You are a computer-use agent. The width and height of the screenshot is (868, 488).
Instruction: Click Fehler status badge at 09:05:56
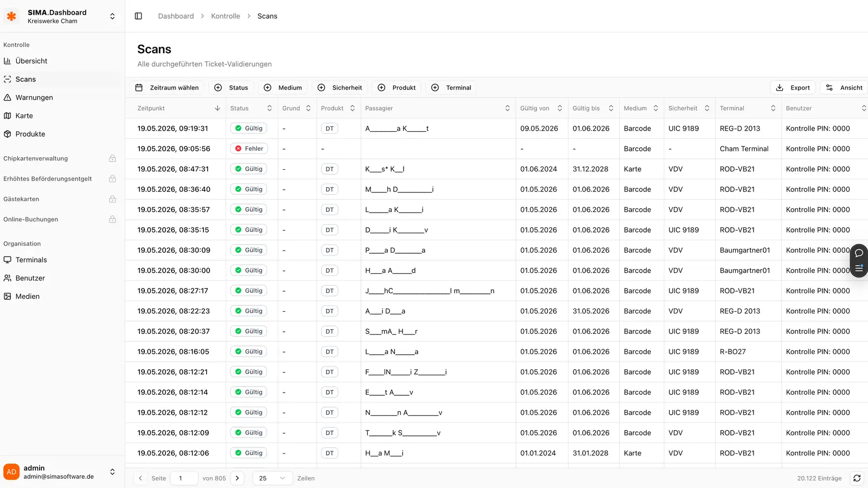coord(249,149)
